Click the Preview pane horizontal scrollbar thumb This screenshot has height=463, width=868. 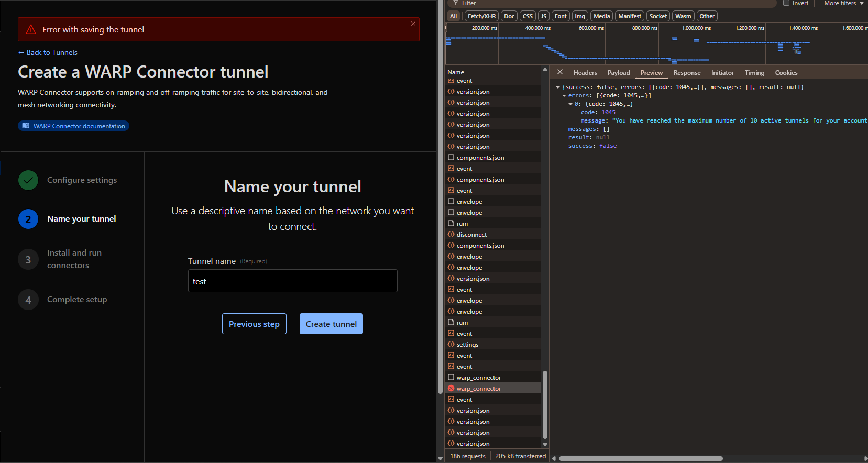tap(641, 458)
